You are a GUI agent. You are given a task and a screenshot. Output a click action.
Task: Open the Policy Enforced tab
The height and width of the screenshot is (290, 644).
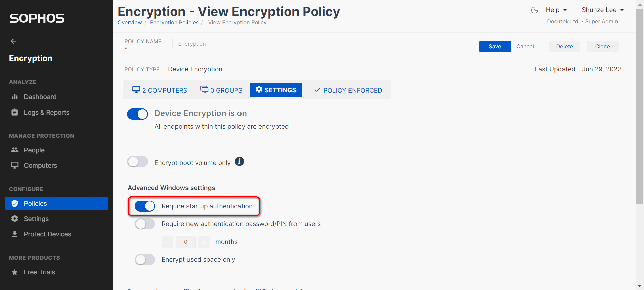point(348,90)
